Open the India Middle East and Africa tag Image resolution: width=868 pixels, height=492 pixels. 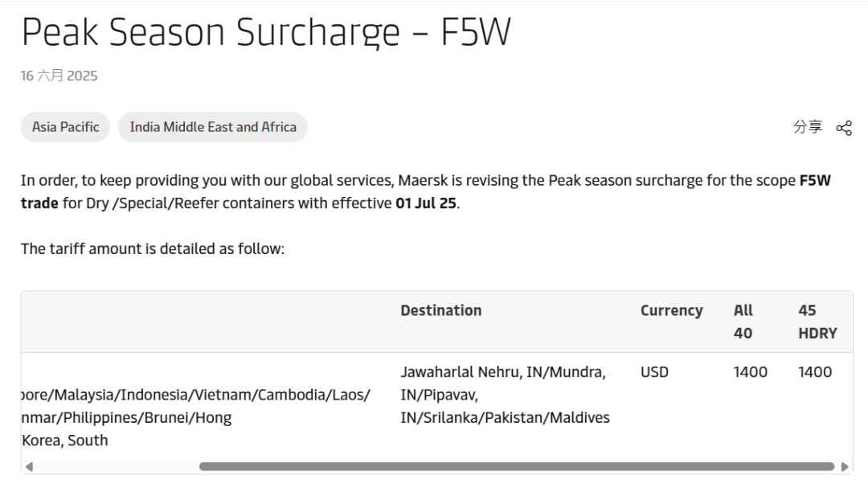(213, 127)
